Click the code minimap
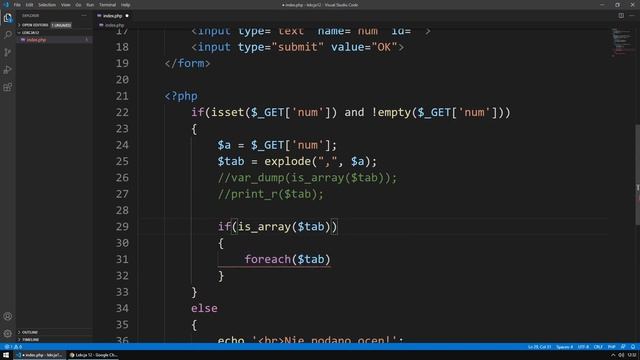This screenshot has height=360, width=640. (621, 43)
